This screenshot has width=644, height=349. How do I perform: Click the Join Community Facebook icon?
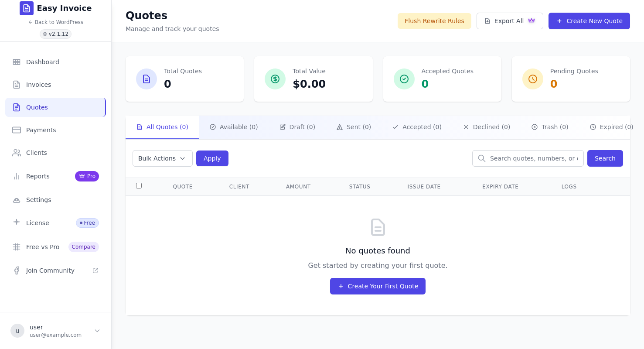[x=17, y=270]
